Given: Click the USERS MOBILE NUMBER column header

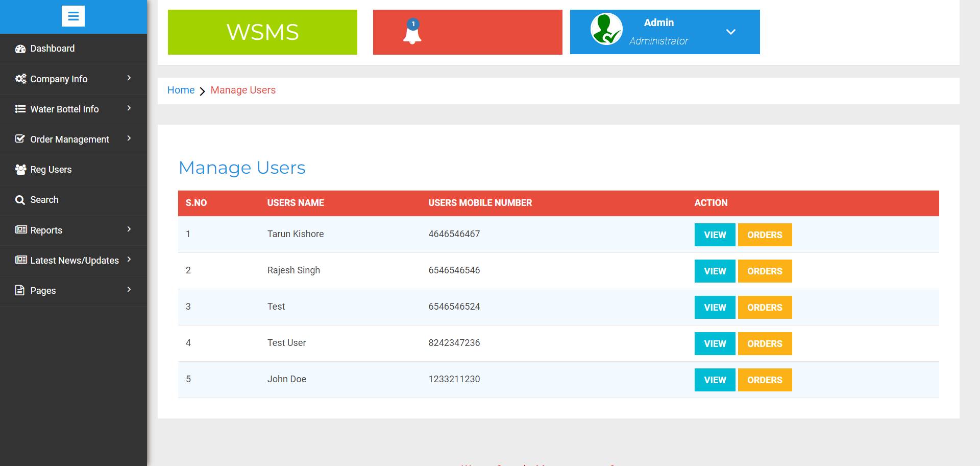Looking at the screenshot, I should coord(480,203).
